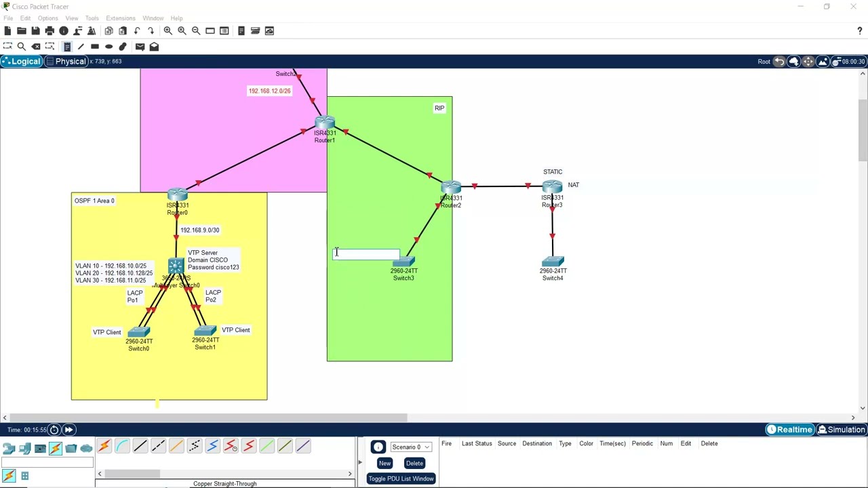The width and height of the screenshot is (868, 488).
Task: Add a Complex PDU with open envelope
Action: pos(154,46)
